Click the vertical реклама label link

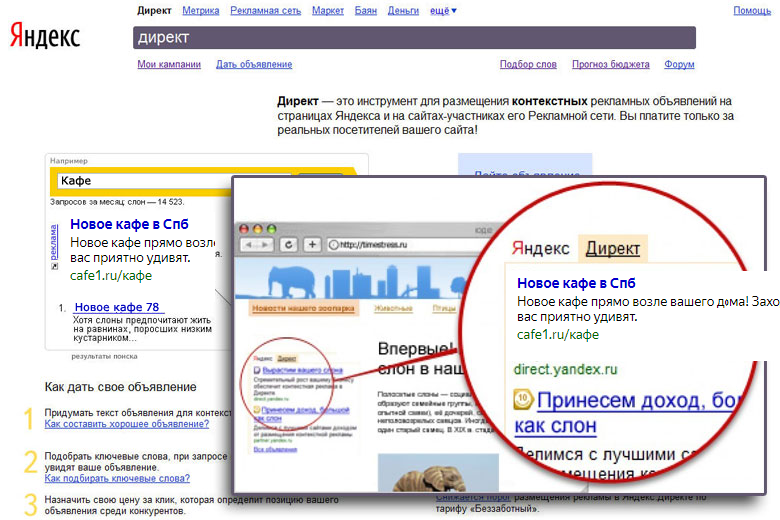pos(54,242)
